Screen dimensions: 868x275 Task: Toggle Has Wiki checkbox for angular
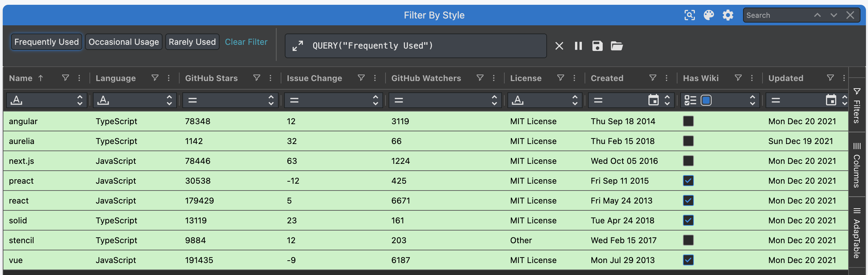coord(688,121)
